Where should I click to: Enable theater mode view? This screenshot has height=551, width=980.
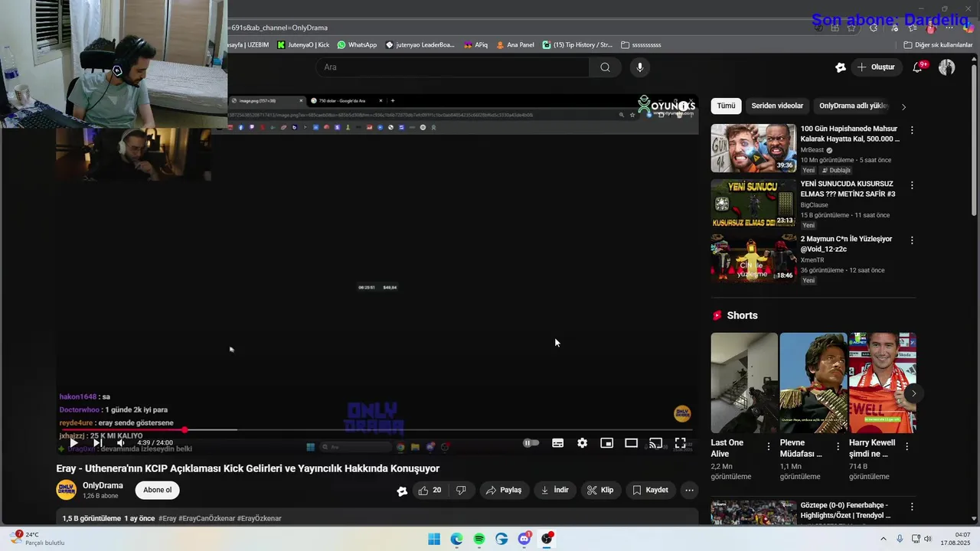pyautogui.click(x=632, y=442)
